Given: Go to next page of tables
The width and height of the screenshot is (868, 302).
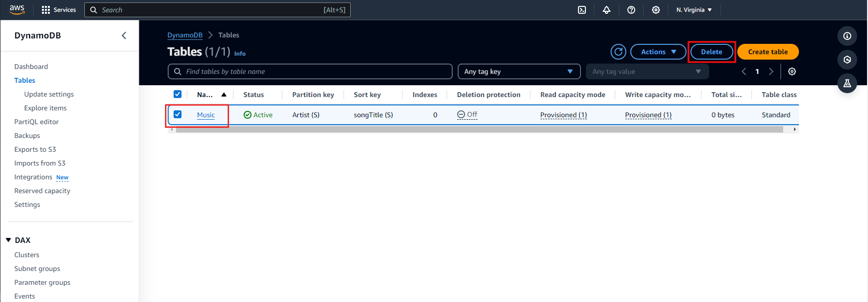Looking at the screenshot, I should [771, 71].
